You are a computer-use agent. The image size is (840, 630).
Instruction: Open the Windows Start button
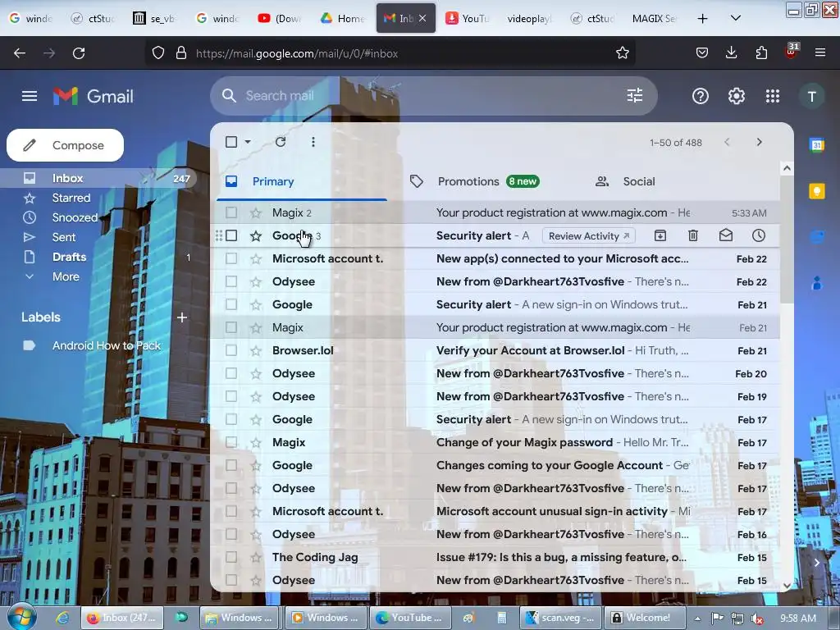click(21, 617)
